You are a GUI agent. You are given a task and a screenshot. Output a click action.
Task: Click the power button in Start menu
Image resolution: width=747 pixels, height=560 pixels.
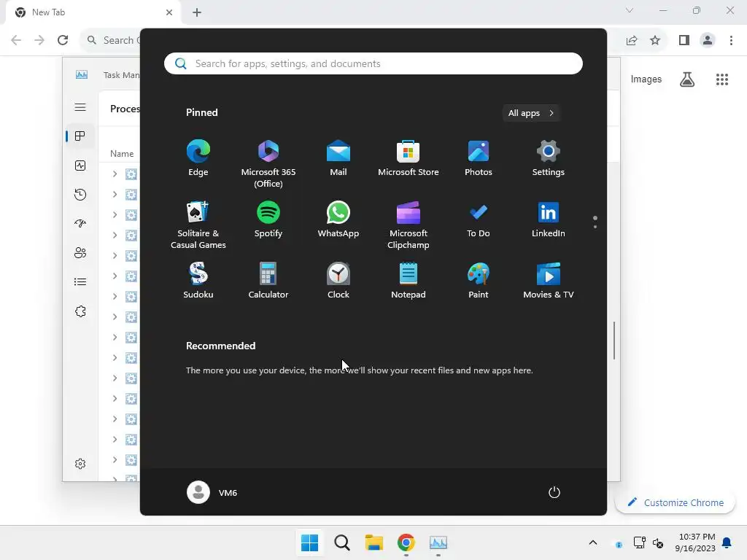(x=554, y=492)
